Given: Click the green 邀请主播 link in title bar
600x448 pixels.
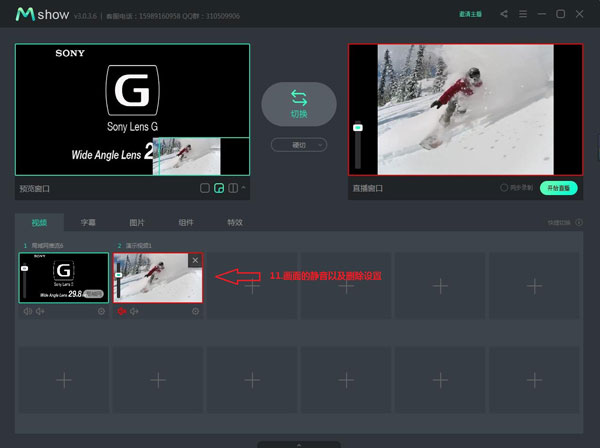Looking at the screenshot, I should pyautogui.click(x=470, y=14).
